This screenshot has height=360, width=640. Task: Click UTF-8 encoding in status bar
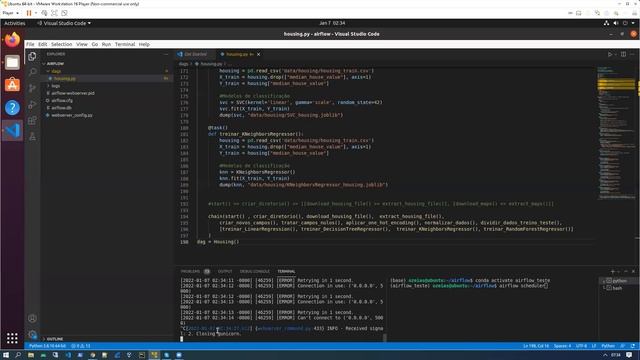pyautogui.click(x=581, y=346)
